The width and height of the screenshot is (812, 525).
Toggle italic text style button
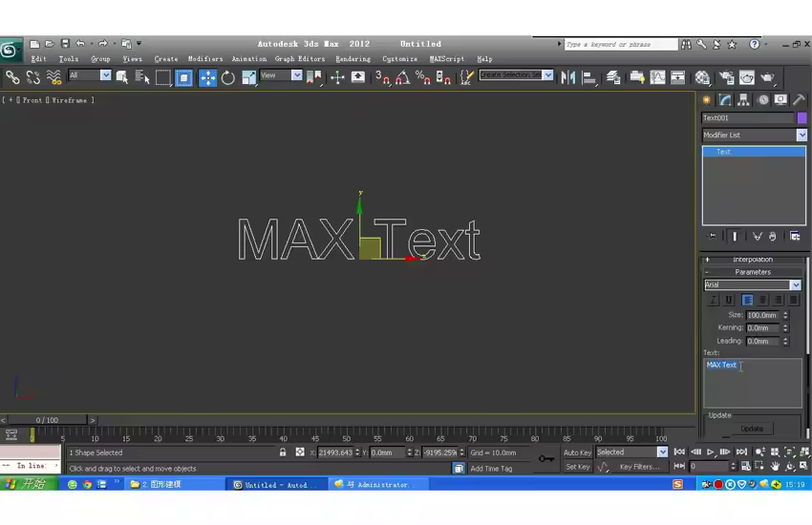coord(713,300)
